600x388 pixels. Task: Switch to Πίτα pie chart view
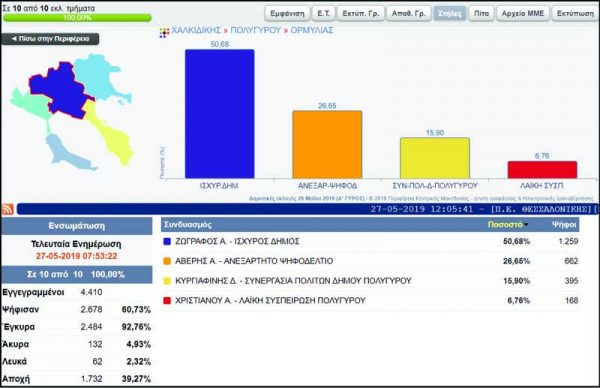pyautogui.click(x=481, y=13)
